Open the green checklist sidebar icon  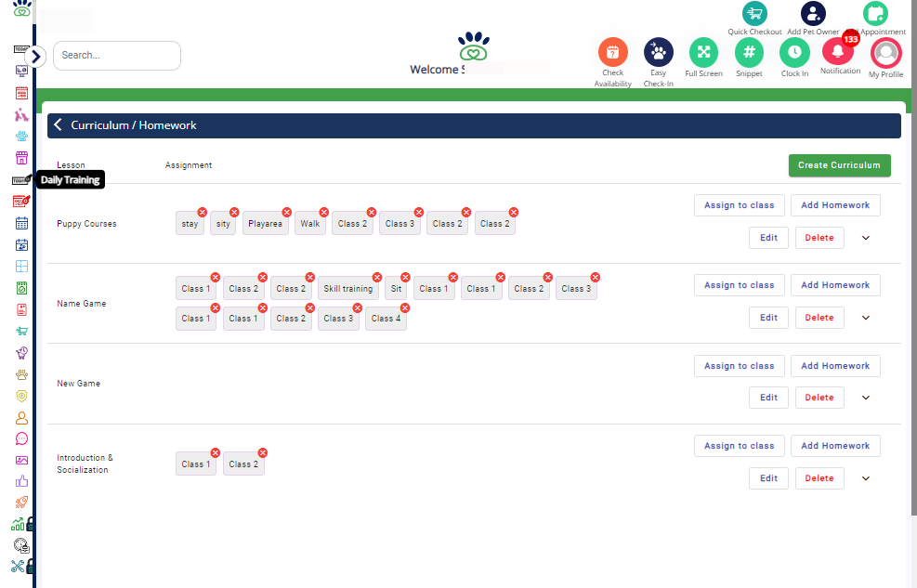(x=21, y=288)
